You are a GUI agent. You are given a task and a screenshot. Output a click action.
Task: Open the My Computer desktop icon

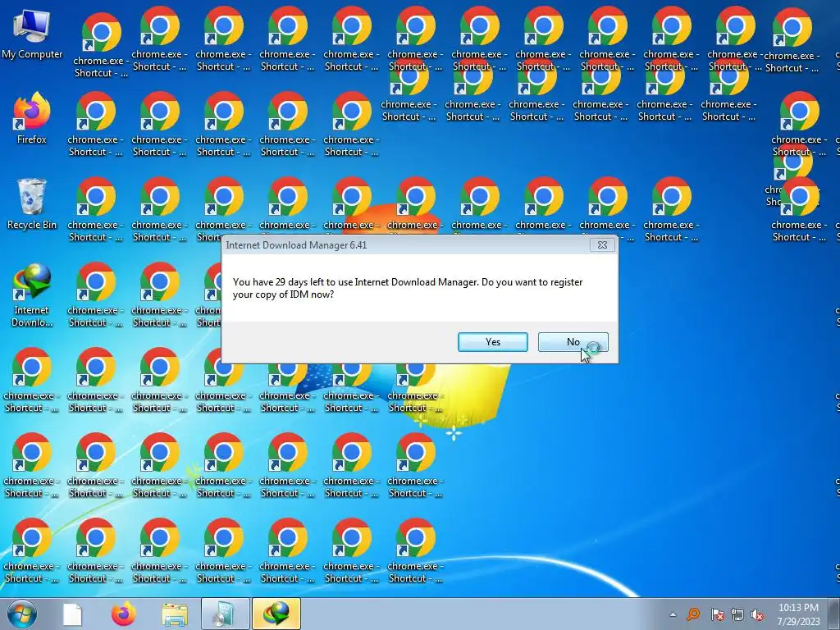[x=32, y=33]
